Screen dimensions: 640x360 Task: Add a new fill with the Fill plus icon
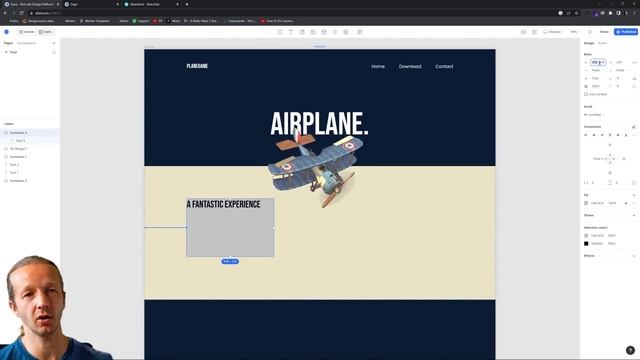tap(634, 195)
